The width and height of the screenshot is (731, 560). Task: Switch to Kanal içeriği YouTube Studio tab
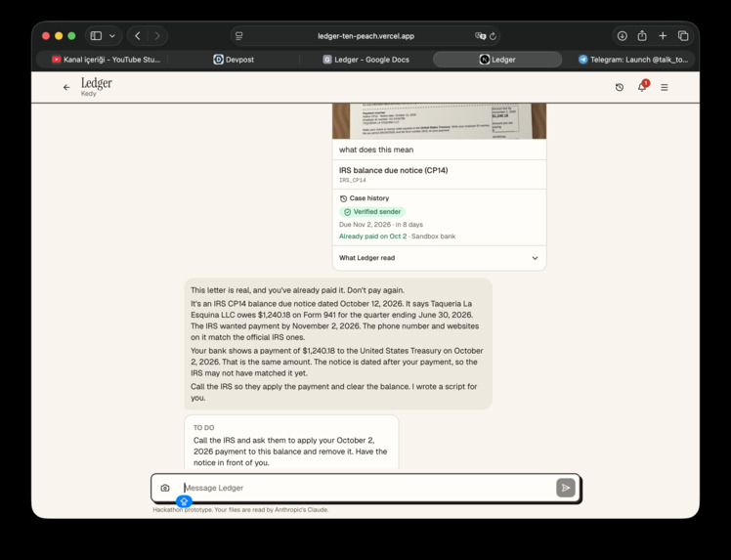pyautogui.click(x=106, y=60)
